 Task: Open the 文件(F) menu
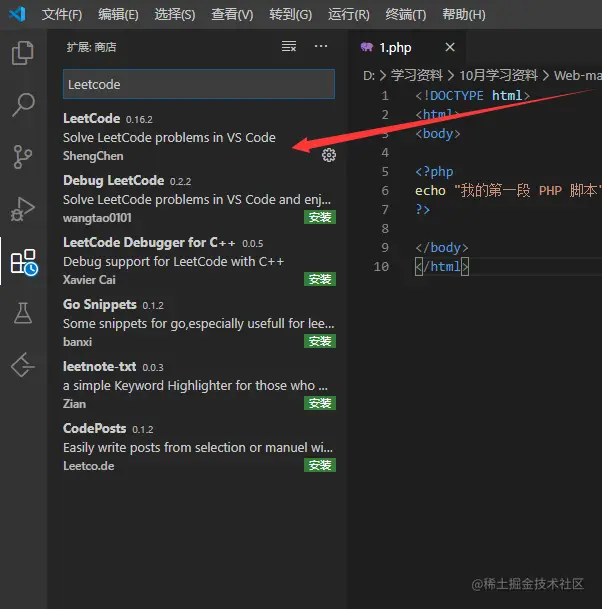click(62, 15)
